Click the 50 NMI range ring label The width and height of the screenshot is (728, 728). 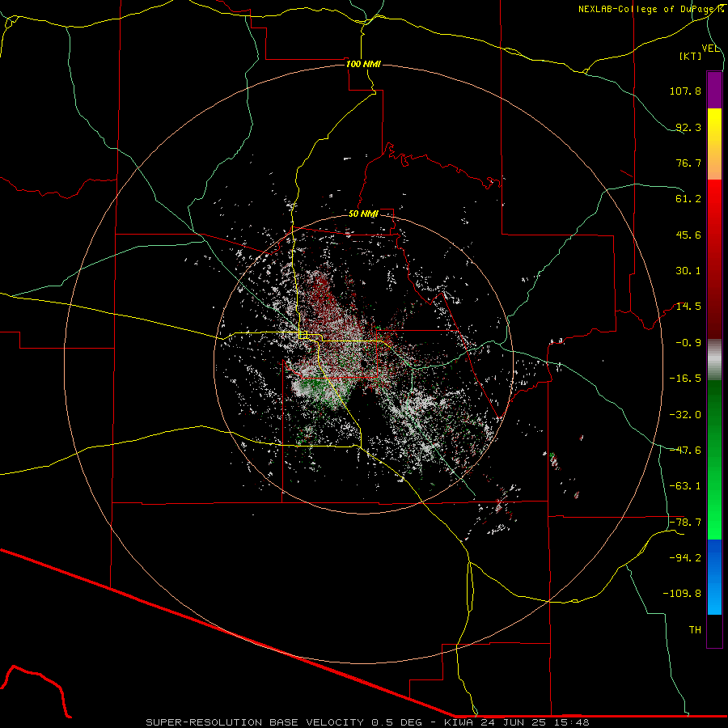click(x=363, y=214)
